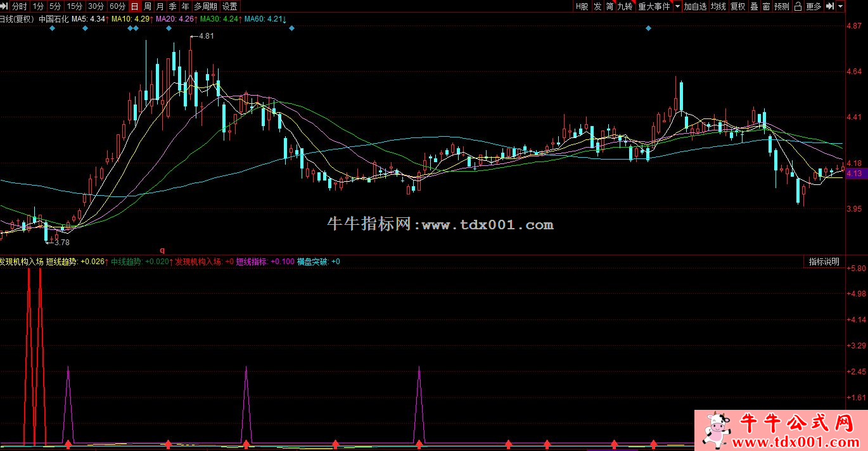Click the red arrow marker under first magenta spike
Image resolution: width=868 pixels, height=451 pixels.
[x=68, y=443]
